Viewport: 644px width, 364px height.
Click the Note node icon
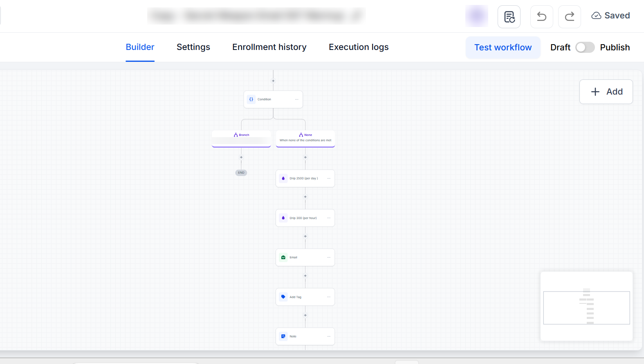(x=283, y=337)
